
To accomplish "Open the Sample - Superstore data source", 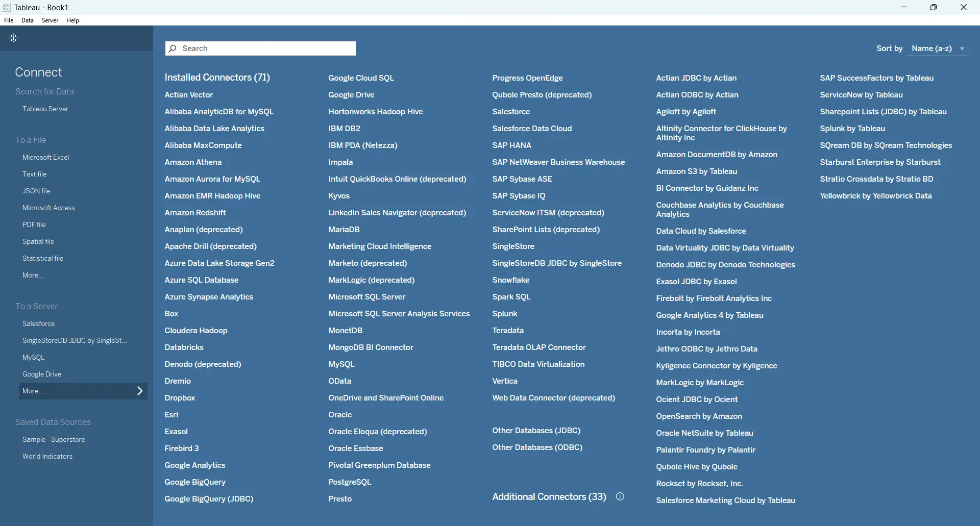I will pyautogui.click(x=54, y=439).
